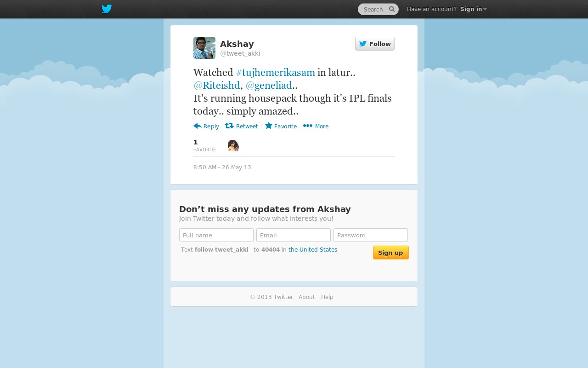The image size is (588, 368).
Task: Open the Akshay profile name link
Action: [x=237, y=44]
